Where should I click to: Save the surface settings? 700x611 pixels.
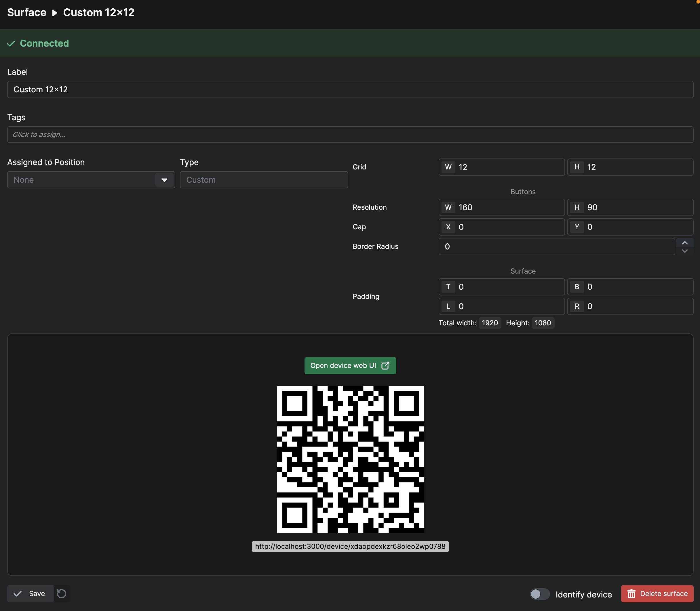click(30, 594)
